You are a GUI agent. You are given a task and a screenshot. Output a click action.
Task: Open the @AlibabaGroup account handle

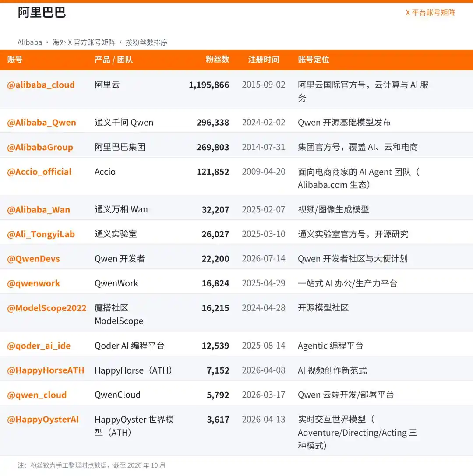tap(40, 147)
